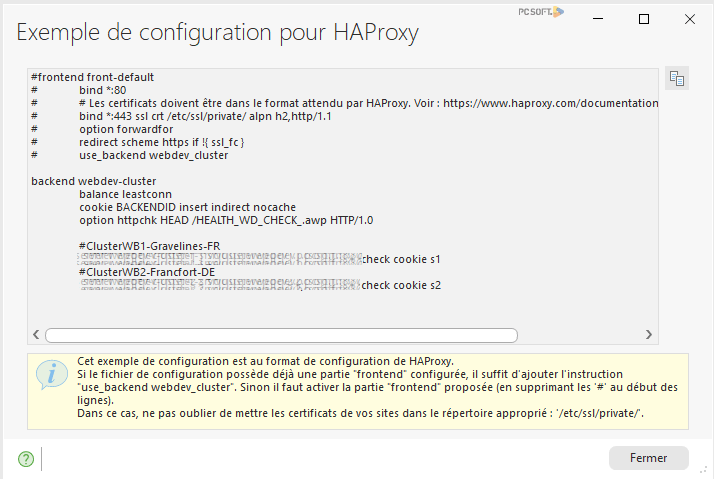Minimize the HAProxy example window
The width and height of the screenshot is (714, 479).
pyautogui.click(x=598, y=19)
